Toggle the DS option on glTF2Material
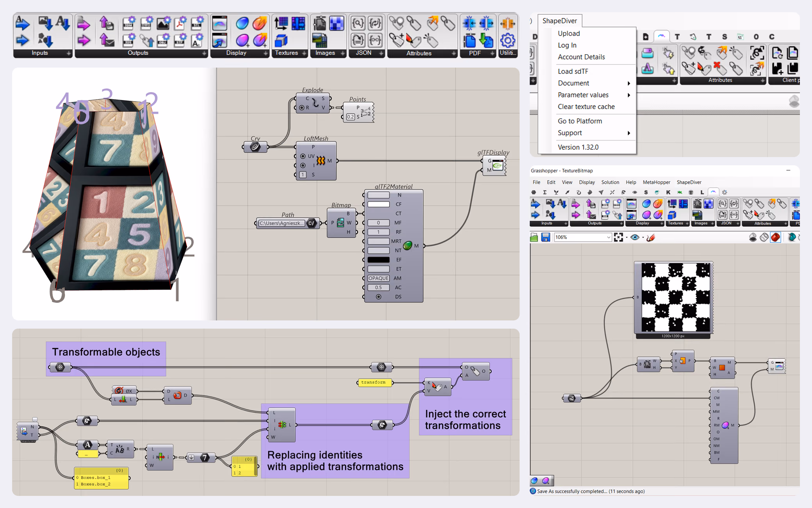This screenshot has width=812, height=508. (x=378, y=297)
